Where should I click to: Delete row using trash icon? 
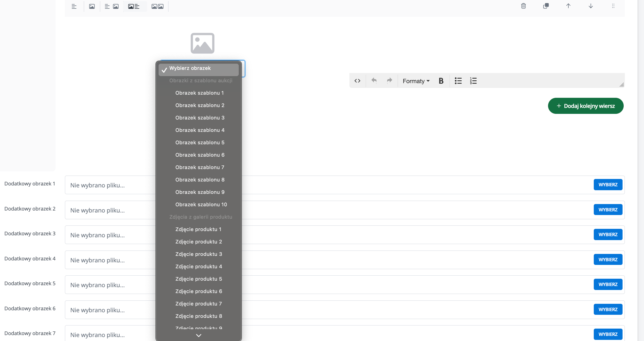[x=523, y=6]
